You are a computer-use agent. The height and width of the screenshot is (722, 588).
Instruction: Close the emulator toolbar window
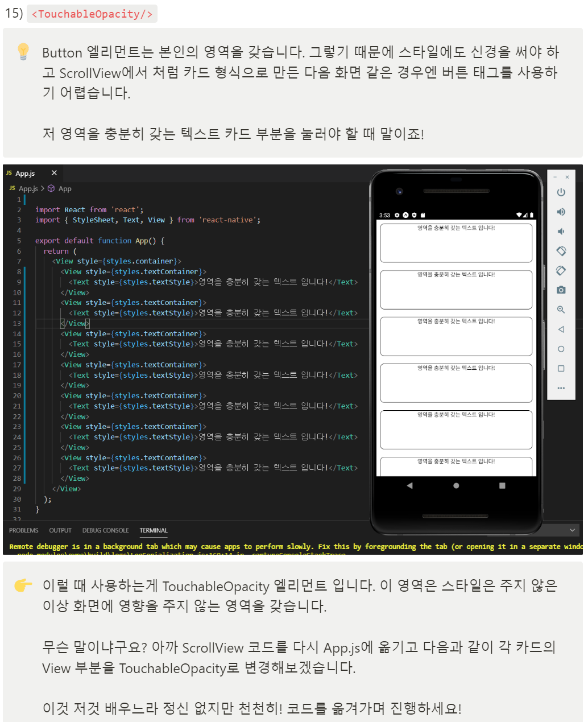click(x=567, y=177)
